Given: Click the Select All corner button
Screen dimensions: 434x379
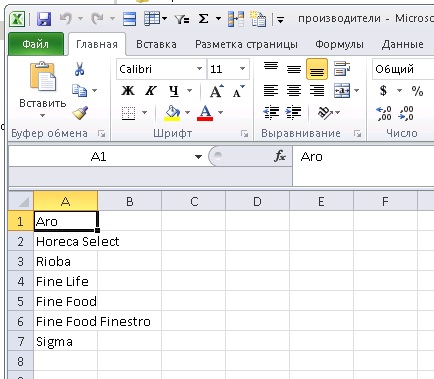Looking at the screenshot, I should point(21,201).
